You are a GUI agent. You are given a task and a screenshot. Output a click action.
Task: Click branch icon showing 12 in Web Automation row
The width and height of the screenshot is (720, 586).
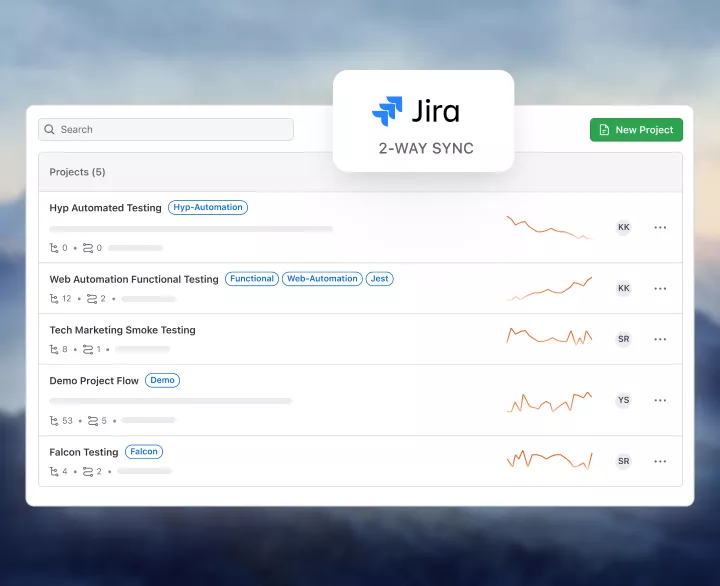[54, 299]
